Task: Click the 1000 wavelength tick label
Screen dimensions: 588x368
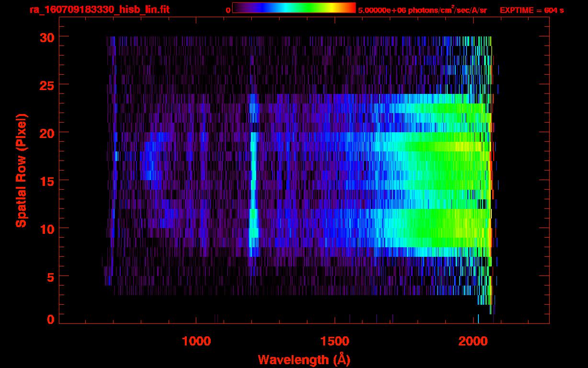Action: (196, 342)
